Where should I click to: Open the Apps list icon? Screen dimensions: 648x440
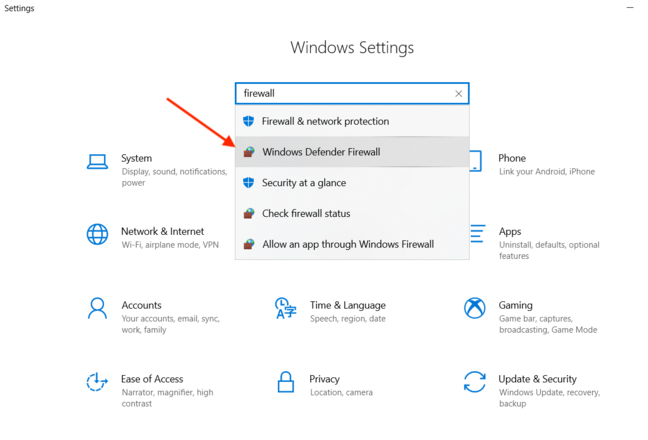(x=477, y=233)
